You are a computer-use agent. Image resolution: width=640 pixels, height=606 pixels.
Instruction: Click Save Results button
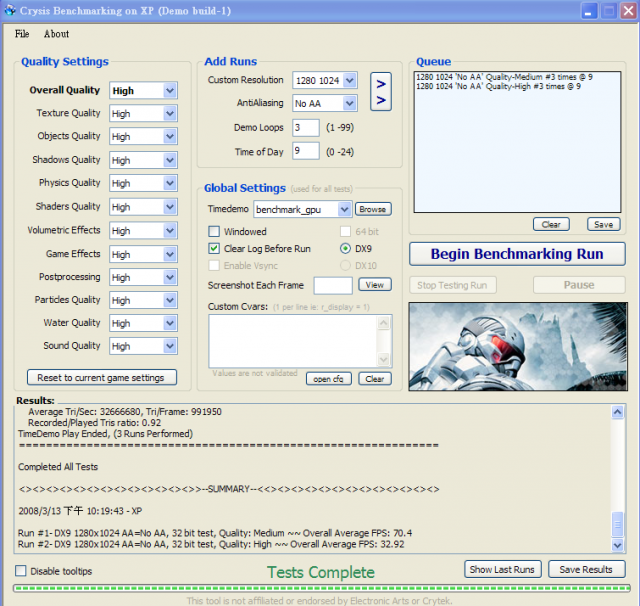point(586,569)
